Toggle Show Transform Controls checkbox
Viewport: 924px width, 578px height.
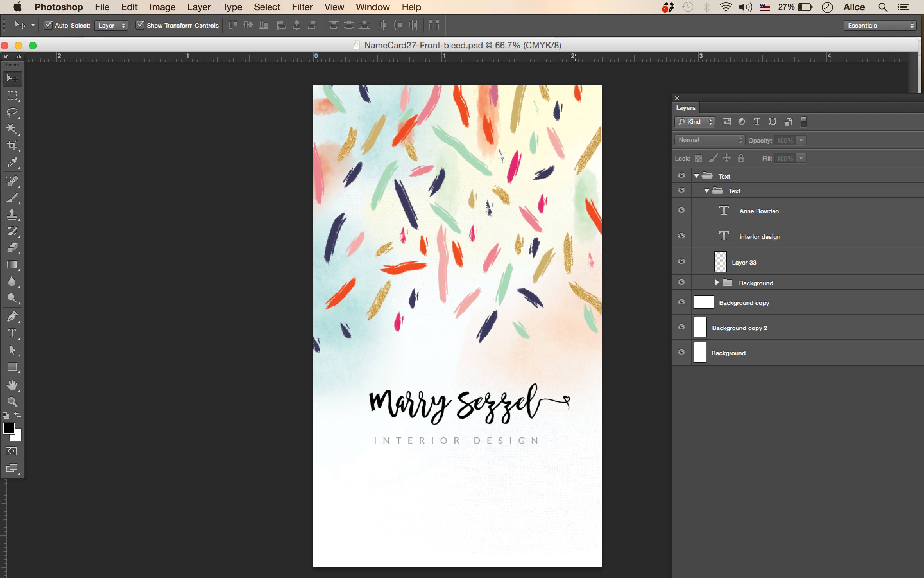tap(141, 25)
